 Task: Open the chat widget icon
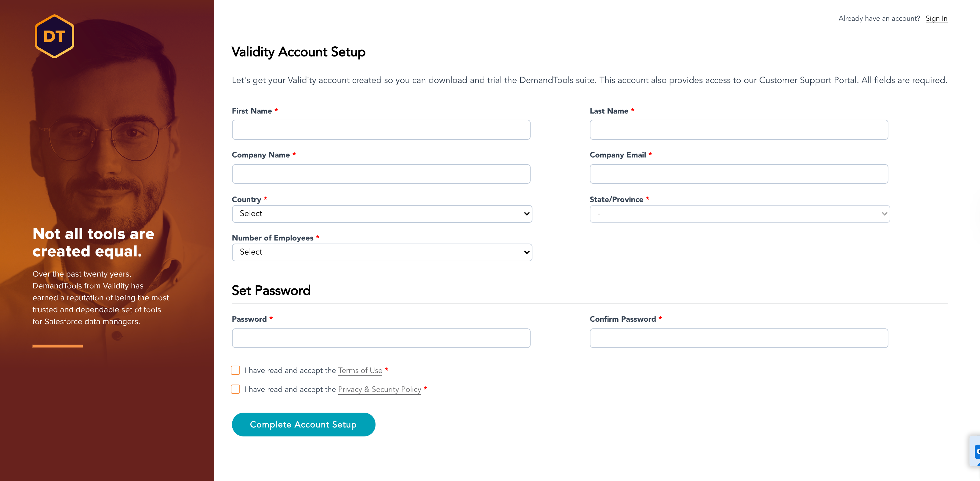pos(976,452)
